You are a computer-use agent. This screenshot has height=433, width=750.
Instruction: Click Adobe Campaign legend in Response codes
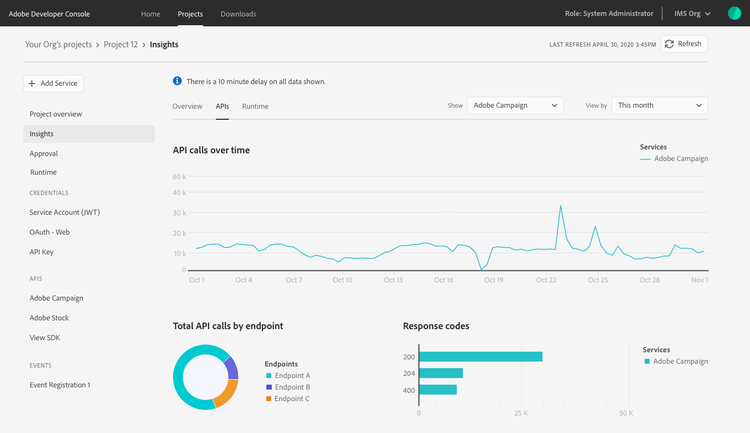[676, 362]
